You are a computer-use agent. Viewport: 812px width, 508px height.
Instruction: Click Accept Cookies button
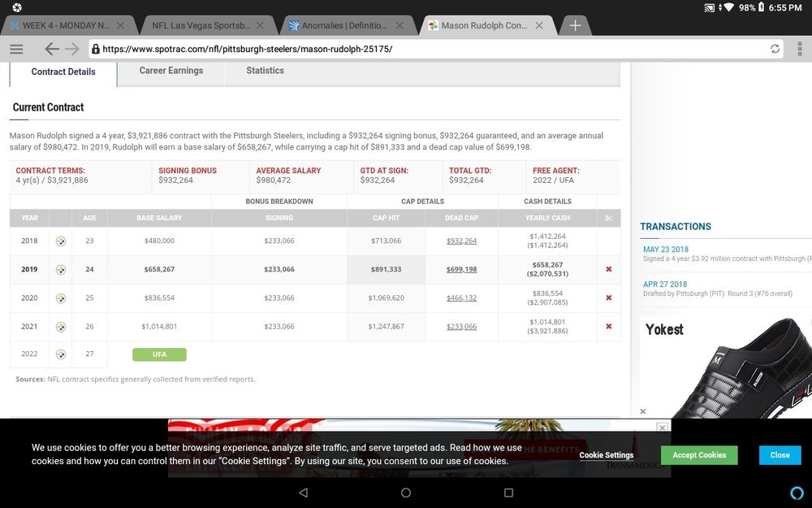point(699,455)
